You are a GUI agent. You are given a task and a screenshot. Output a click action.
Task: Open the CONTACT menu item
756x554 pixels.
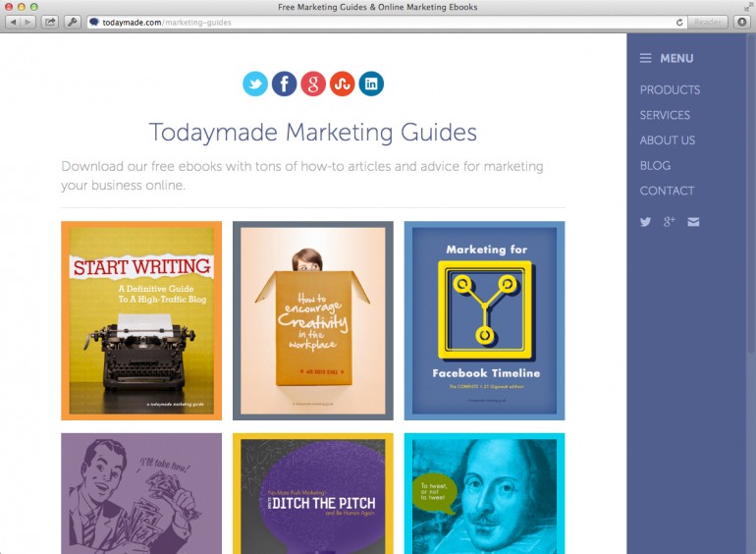point(667,191)
